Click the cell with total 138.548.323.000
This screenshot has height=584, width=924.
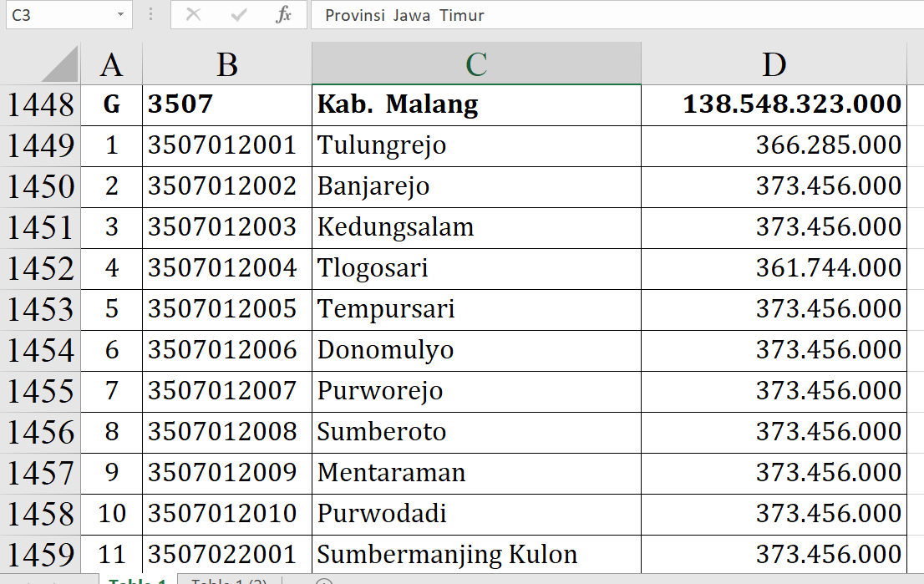(x=774, y=104)
